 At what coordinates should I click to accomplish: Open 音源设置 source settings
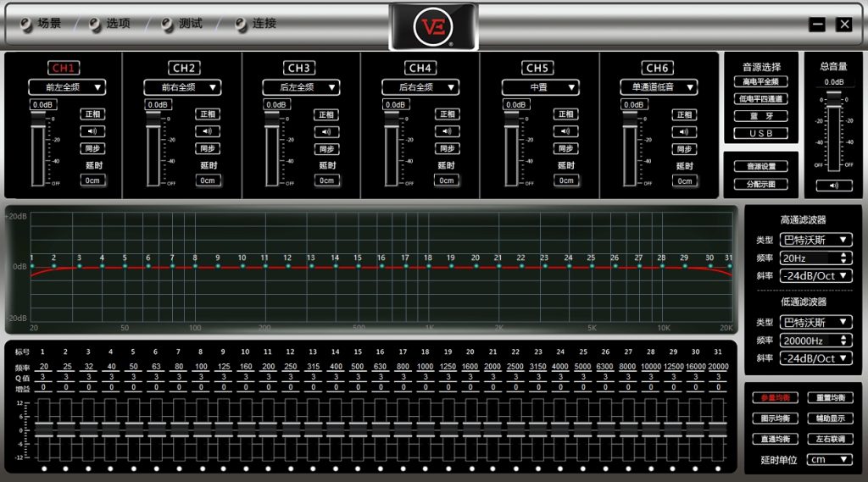coord(761,167)
